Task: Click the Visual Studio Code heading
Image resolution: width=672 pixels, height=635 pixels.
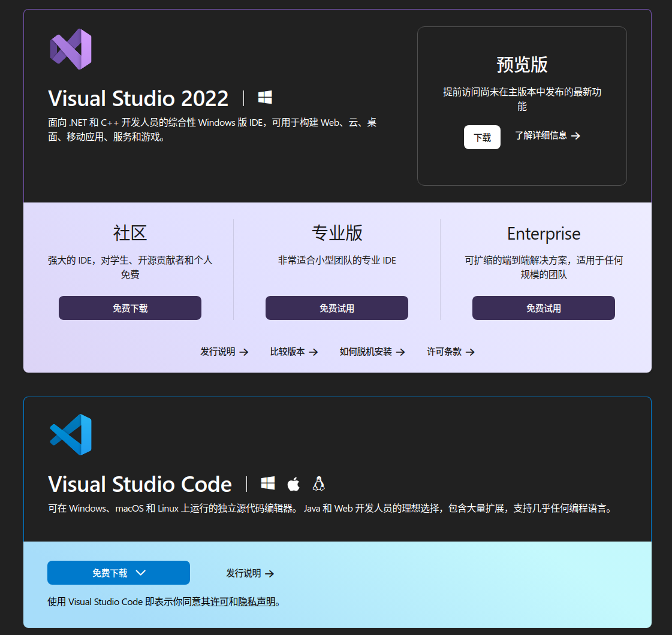Action: (x=140, y=484)
